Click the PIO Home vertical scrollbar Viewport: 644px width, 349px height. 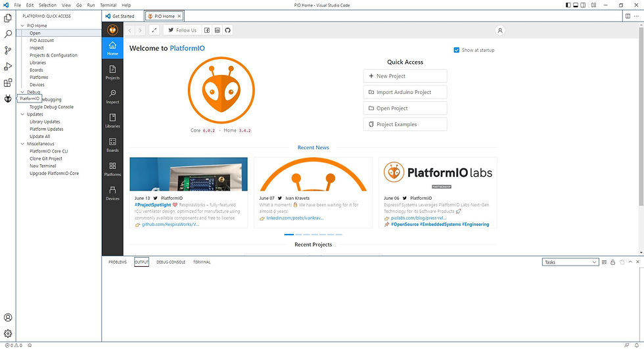pos(641,116)
